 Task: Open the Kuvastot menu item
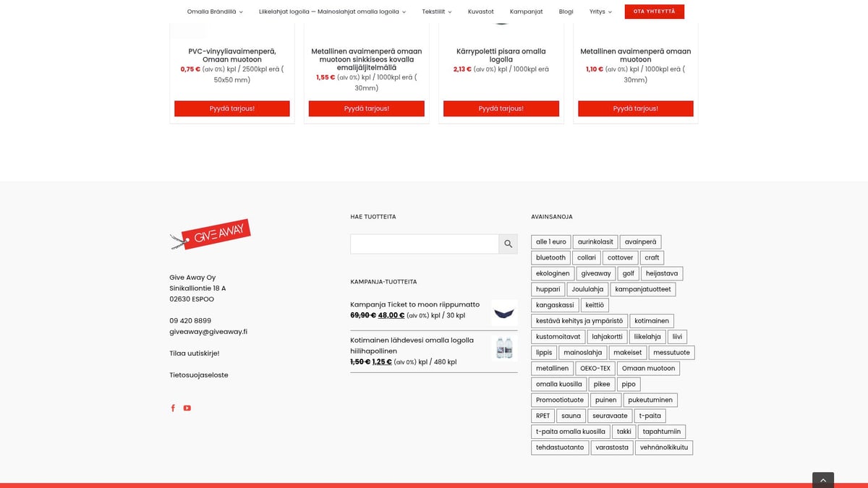click(481, 12)
